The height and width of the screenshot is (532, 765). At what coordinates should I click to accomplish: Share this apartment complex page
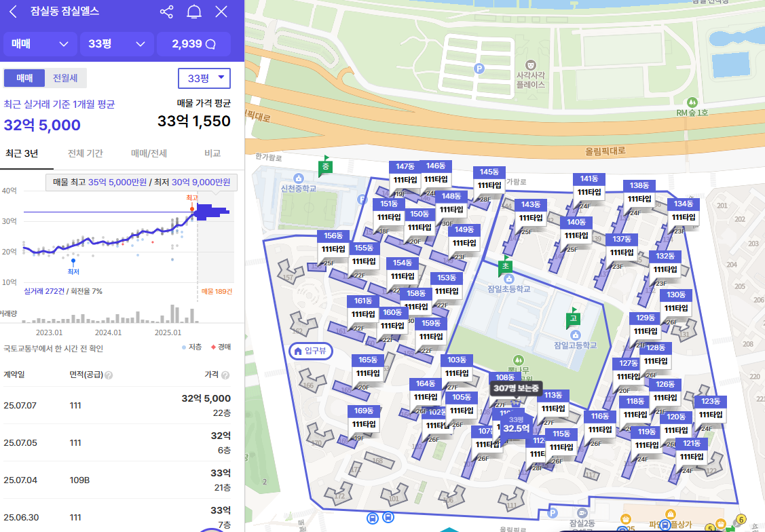(166, 12)
